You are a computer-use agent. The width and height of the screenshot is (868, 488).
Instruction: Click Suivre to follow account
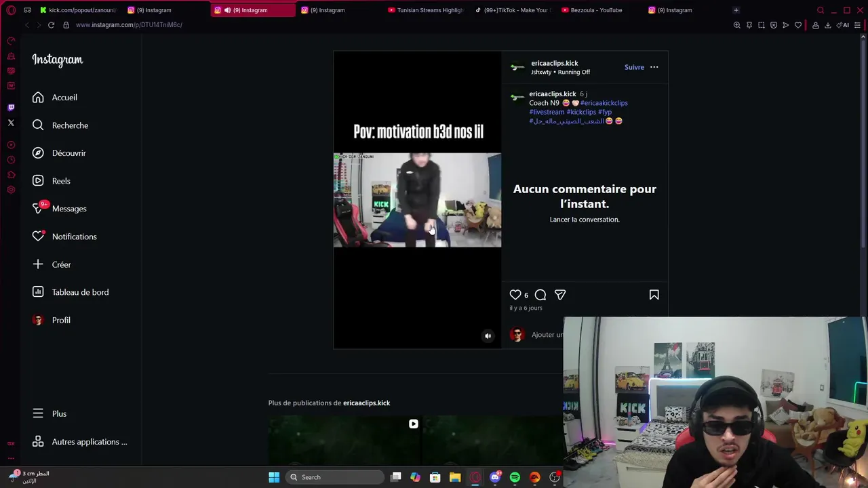coord(634,67)
